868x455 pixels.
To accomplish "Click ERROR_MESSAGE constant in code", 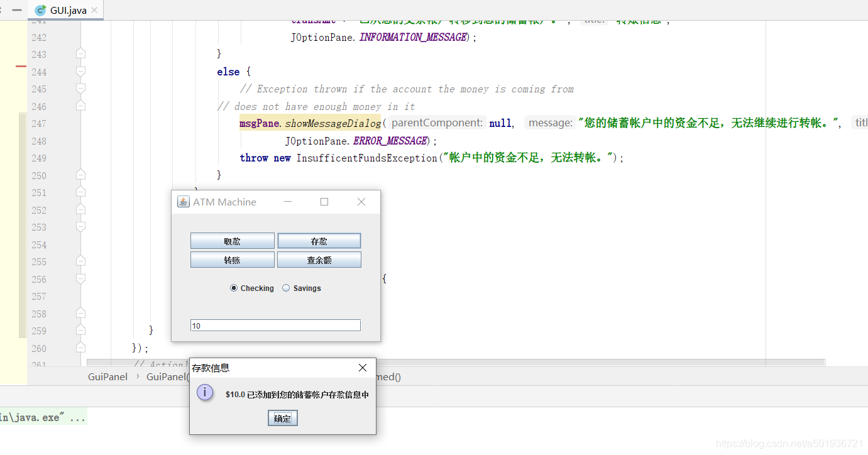I will 390,141.
